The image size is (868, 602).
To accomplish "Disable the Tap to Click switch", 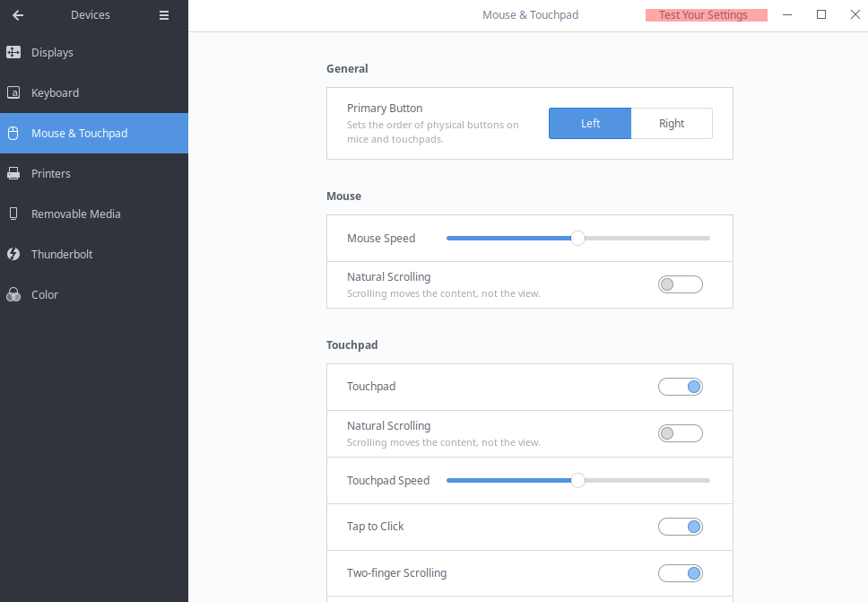I will 680,527.
